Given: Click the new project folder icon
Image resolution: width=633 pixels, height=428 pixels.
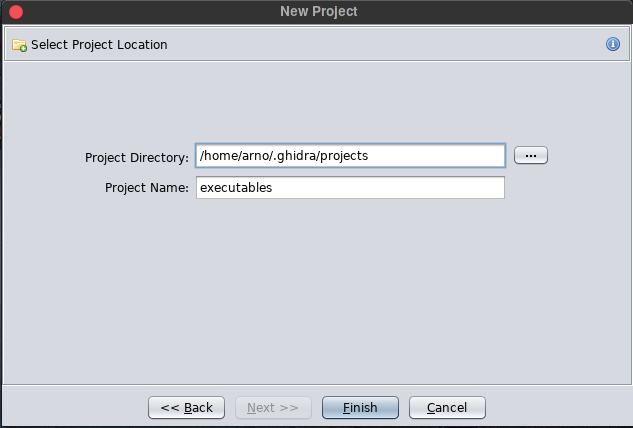Looking at the screenshot, I should point(19,45).
